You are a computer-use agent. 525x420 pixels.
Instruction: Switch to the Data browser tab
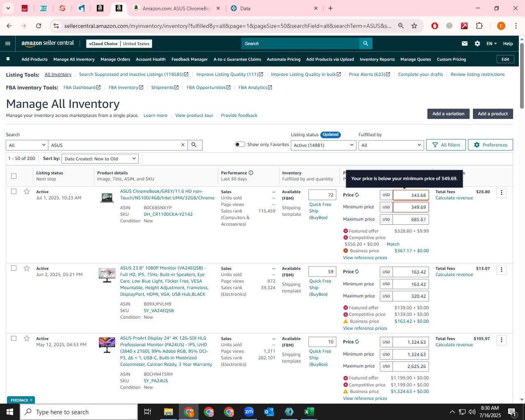pyautogui.click(x=274, y=8)
